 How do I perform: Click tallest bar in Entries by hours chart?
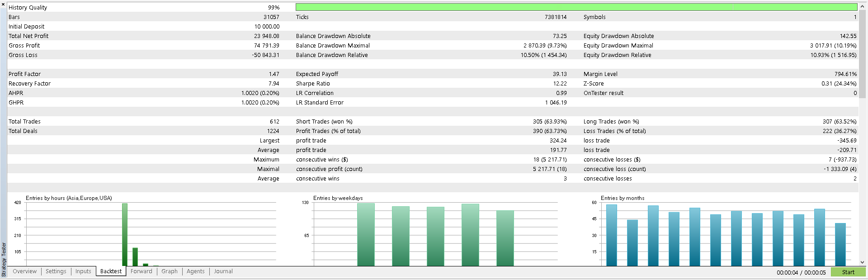(125, 234)
